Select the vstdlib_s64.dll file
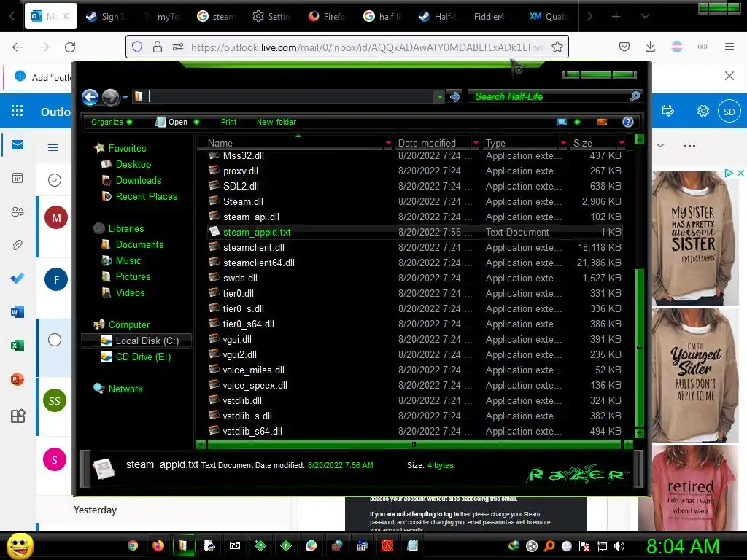Screen dimensions: 747x560 (414, 431)
